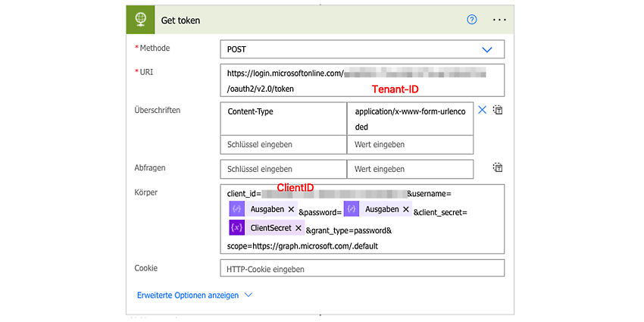Remove the Ausgaben token after username

(x=291, y=209)
